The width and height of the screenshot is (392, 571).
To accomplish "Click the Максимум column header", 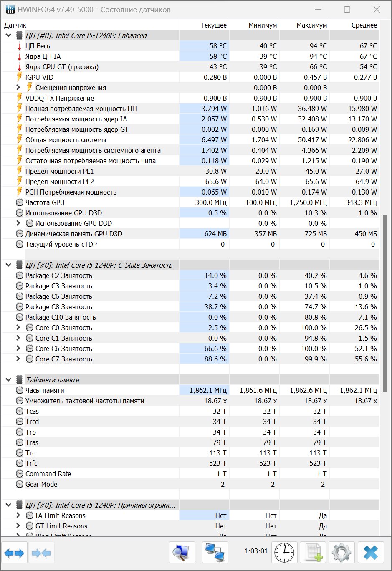I will coord(304,25).
